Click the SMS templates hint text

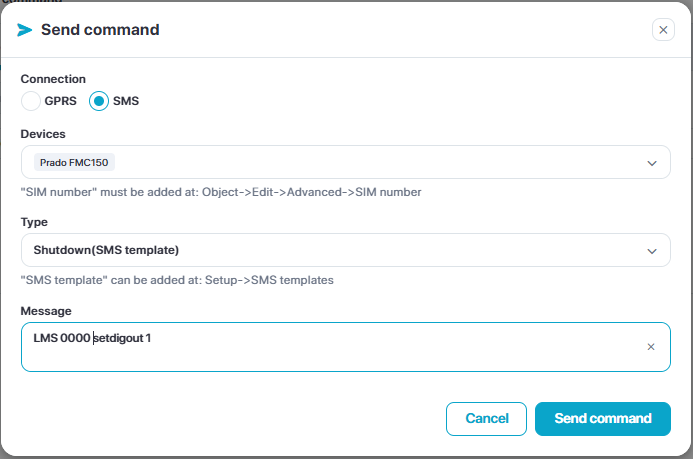(177, 280)
